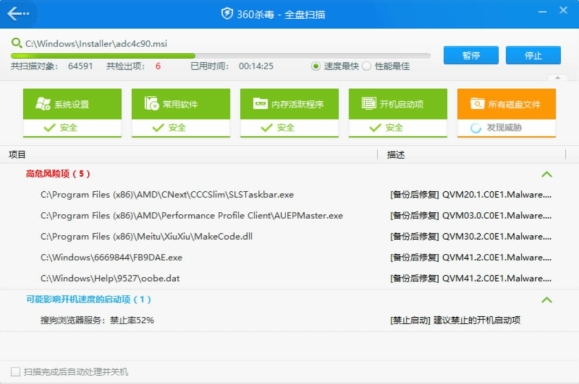Viewport: 579px width, 384px height.
Task: Click the small collapse arrow below 停止
Action: click(558, 78)
